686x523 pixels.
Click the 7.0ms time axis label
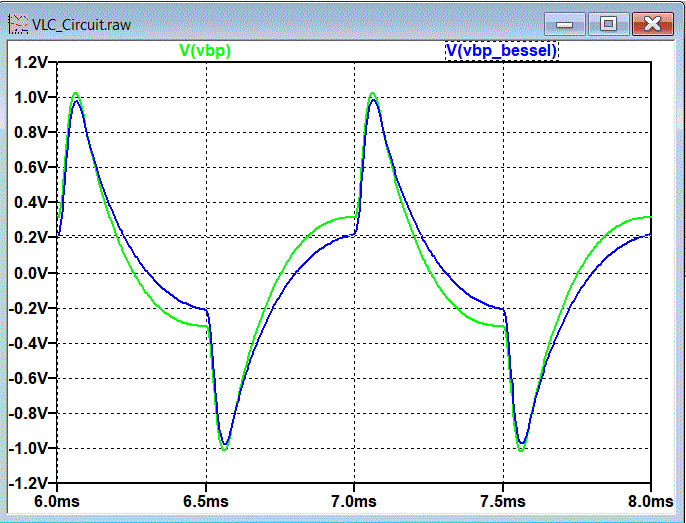[x=354, y=501]
